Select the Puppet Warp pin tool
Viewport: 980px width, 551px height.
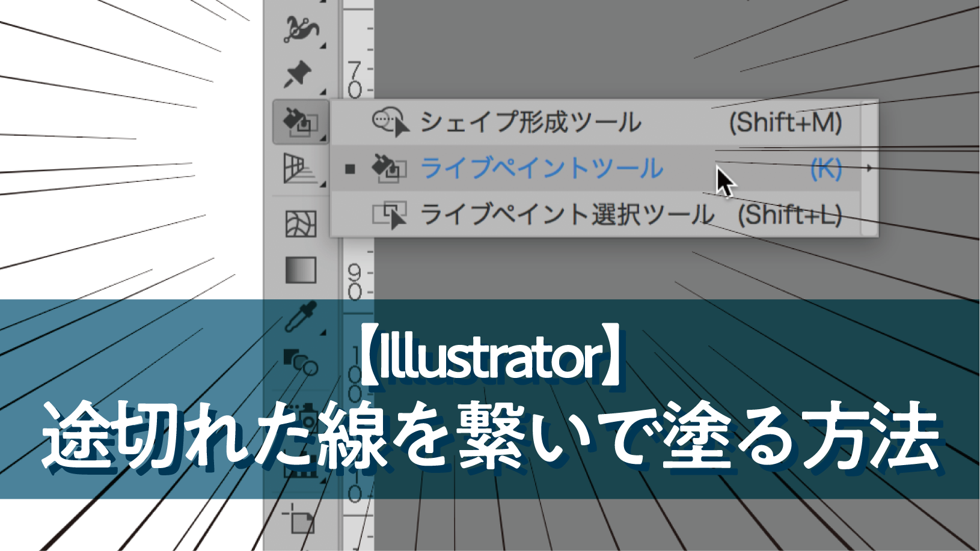(298, 74)
